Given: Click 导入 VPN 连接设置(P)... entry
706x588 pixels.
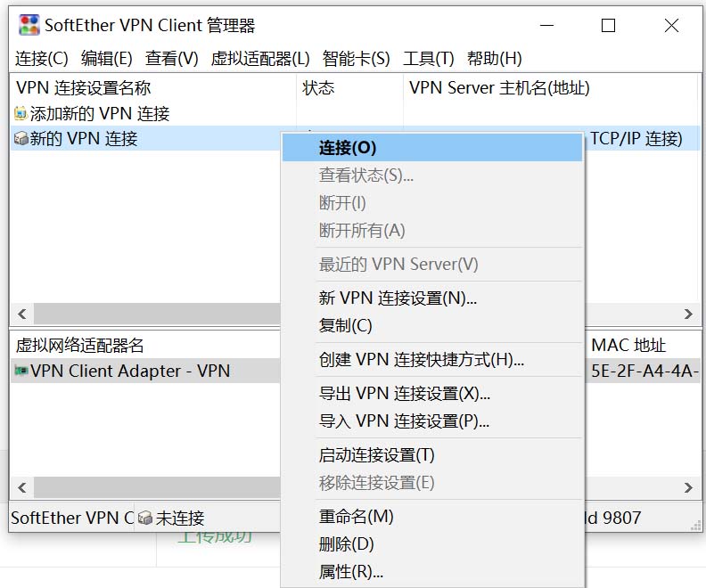Looking at the screenshot, I should coord(404,421).
